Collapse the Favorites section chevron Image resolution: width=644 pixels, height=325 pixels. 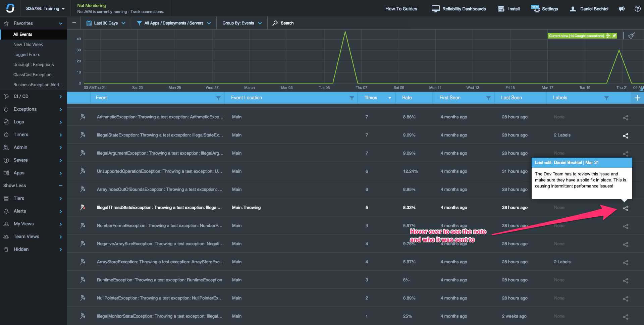(61, 23)
